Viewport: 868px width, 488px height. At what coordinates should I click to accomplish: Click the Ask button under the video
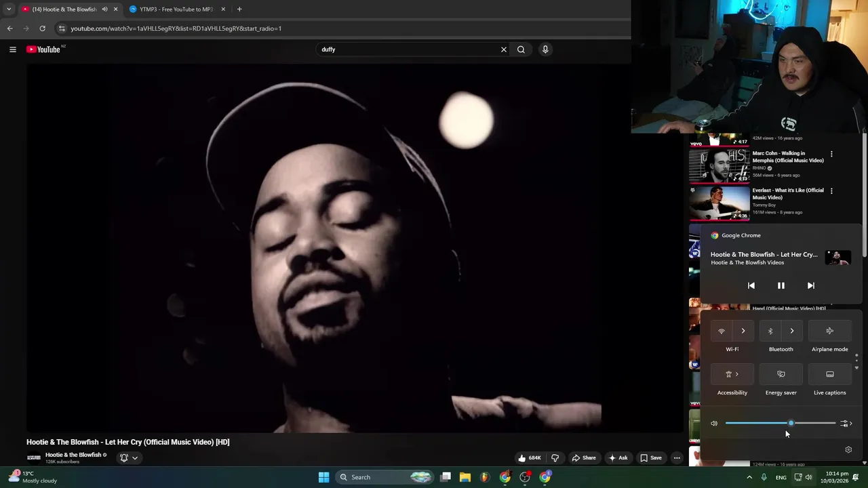point(618,458)
